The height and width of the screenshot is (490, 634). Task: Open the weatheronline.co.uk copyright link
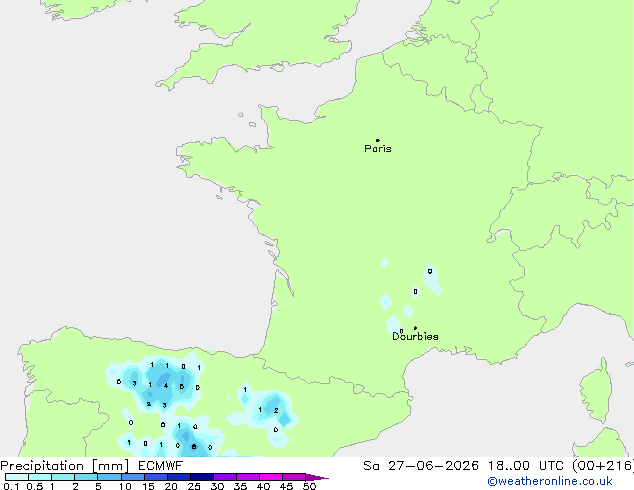point(550,481)
